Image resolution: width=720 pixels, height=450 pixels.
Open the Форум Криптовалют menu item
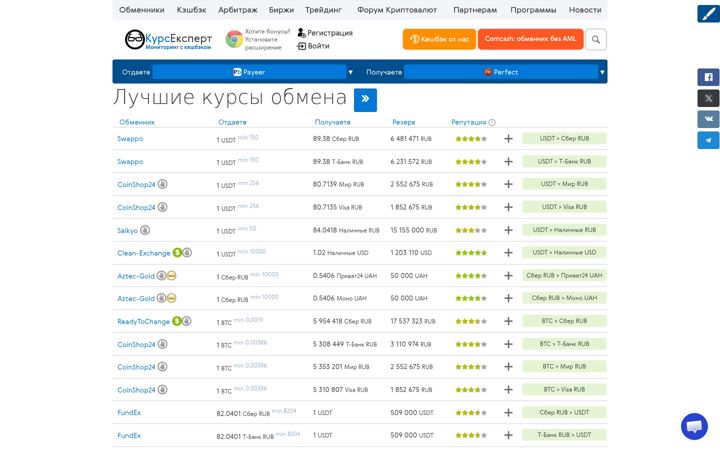[x=397, y=10]
